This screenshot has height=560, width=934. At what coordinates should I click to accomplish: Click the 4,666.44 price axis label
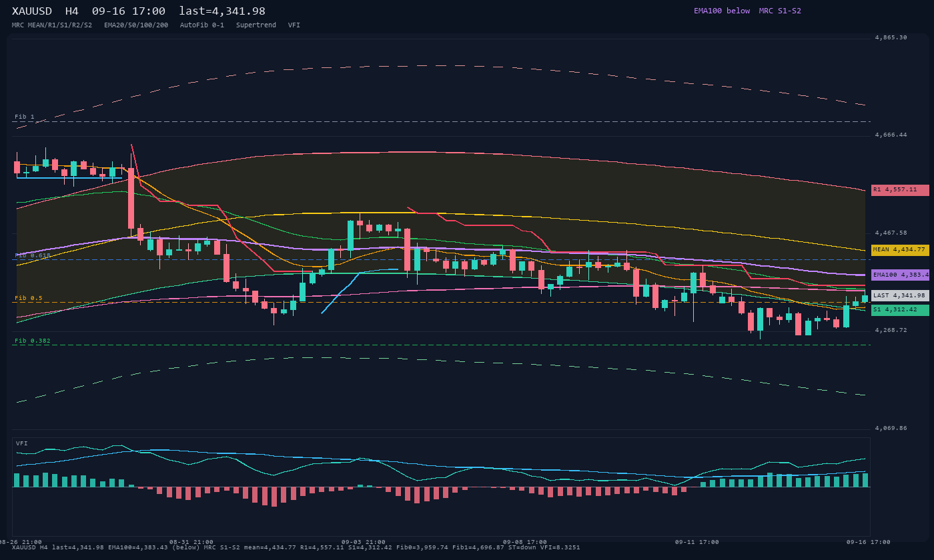[x=891, y=135]
